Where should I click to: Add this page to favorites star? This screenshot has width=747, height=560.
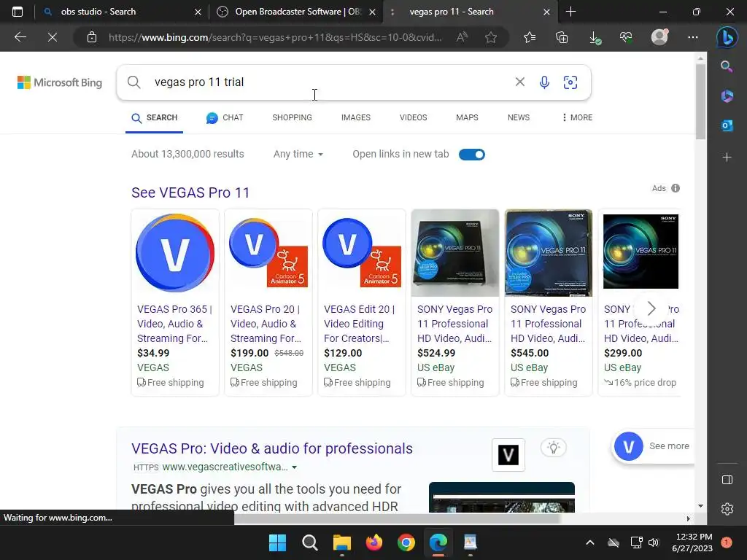pos(491,37)
